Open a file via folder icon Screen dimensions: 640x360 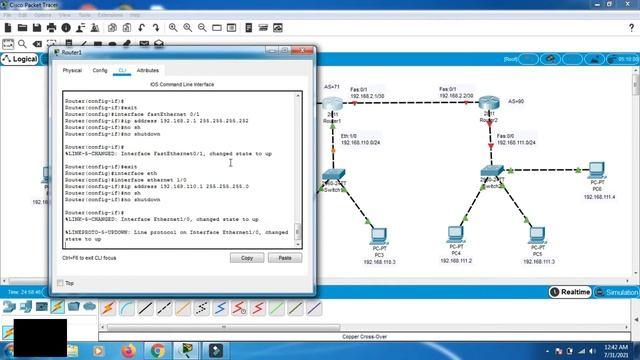22,28
